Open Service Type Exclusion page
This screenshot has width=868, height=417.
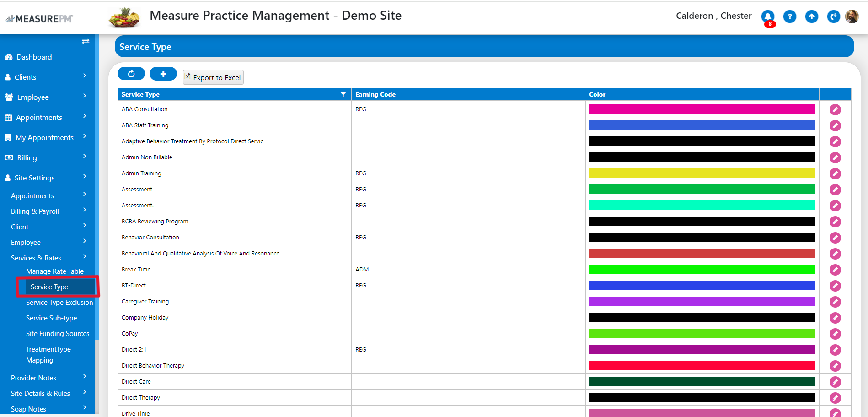(59, 302)
